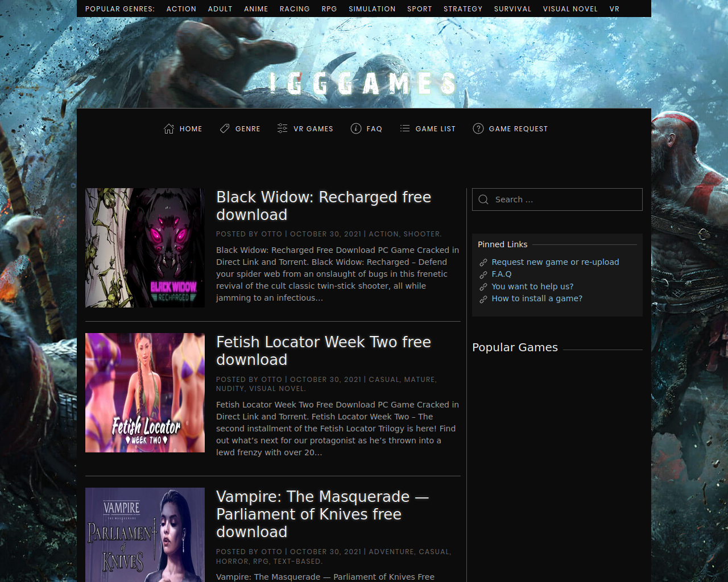
Task: Click TEXT-BASED tag on Vampire post
Action: [x=297, y=562]
